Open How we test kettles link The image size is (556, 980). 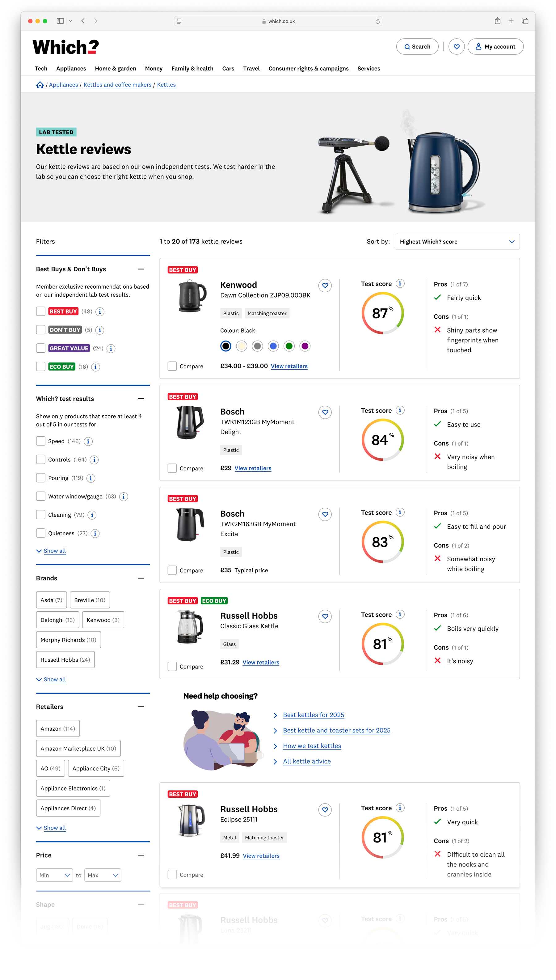[x=312, y=746]
